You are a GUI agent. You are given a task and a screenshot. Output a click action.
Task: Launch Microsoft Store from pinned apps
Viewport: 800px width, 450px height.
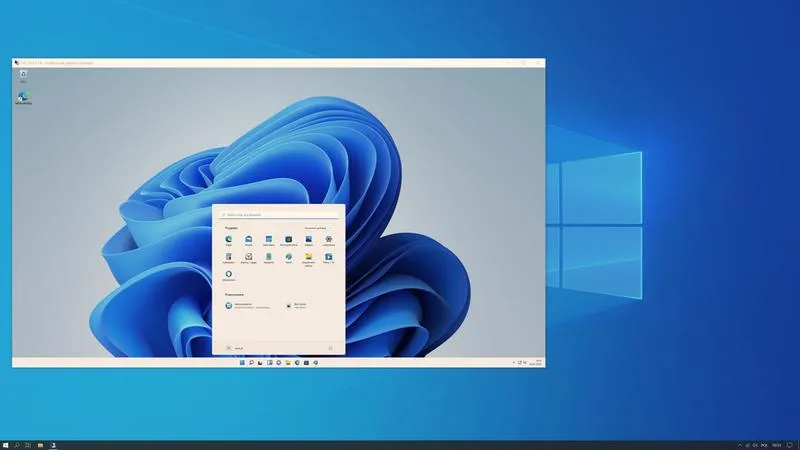288,239
